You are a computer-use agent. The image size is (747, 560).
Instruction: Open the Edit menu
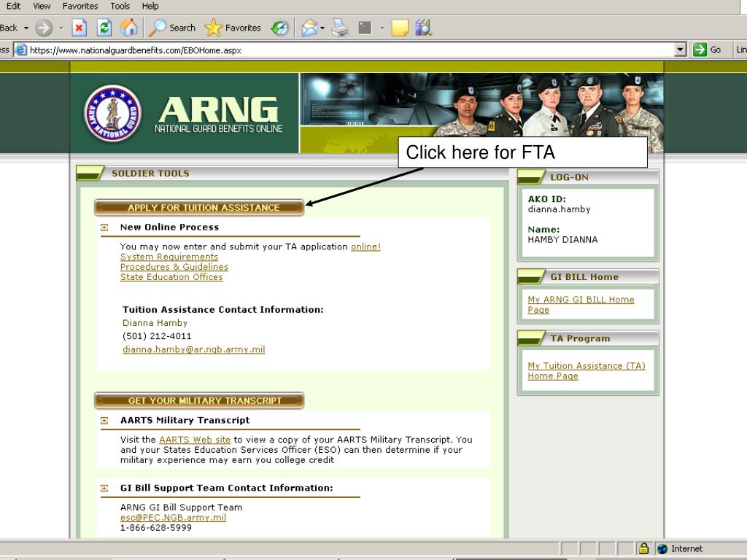(13, 6)
